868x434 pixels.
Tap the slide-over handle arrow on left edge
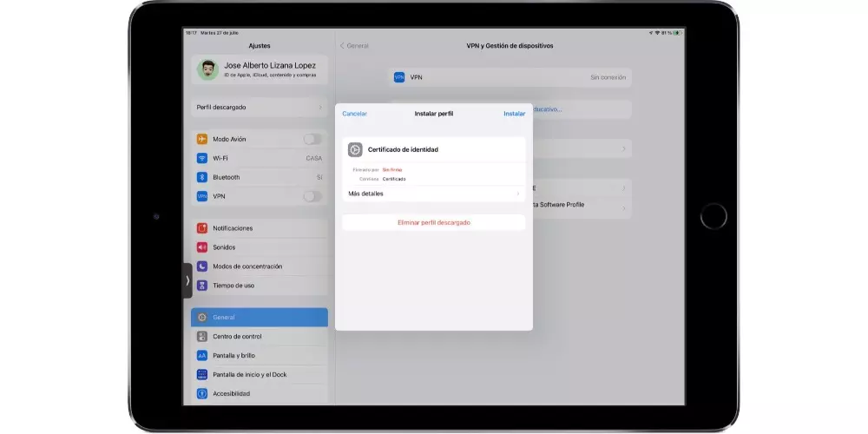coord(187,280)
